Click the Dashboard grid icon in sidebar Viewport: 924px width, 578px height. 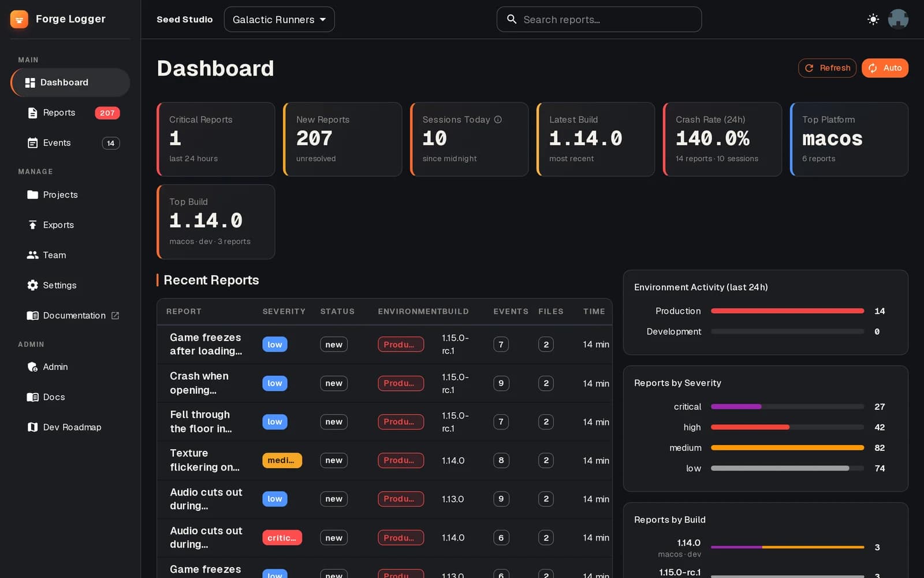pyautogui.click(x=30, y=83)
